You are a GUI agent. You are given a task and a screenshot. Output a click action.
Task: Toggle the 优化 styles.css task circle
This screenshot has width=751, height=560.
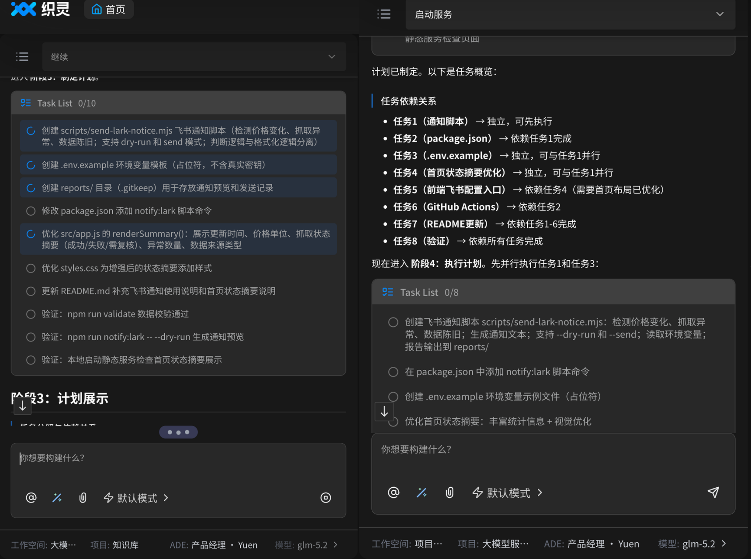[x=31, y=268]
